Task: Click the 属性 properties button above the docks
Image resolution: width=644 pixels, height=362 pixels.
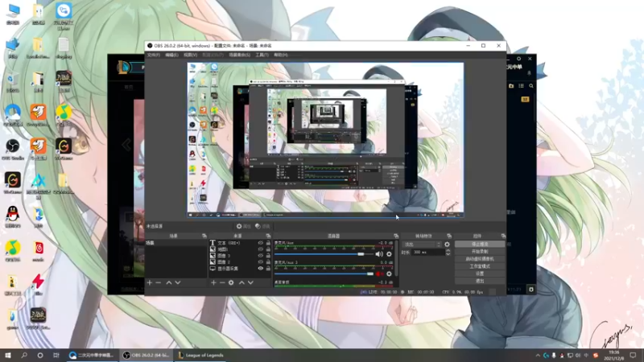Action: point(244,226)
